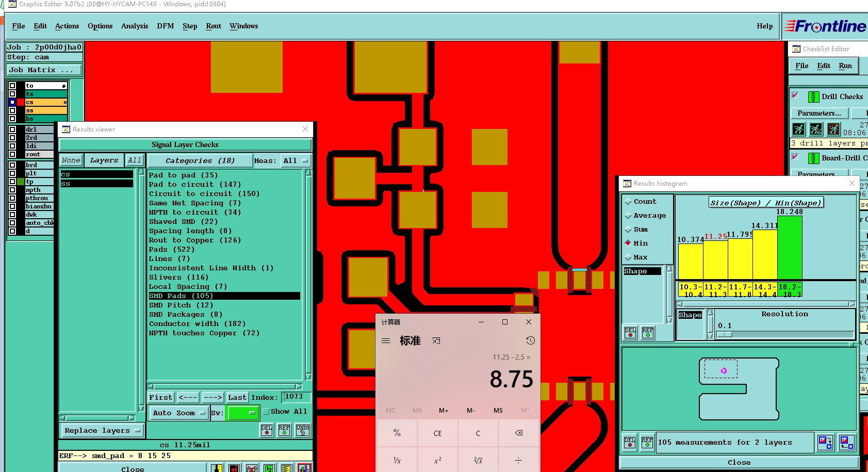Click the UNDO icon in Results viewer
The height and width of the screenshot is (472, 868).
(x=303, y=430)
